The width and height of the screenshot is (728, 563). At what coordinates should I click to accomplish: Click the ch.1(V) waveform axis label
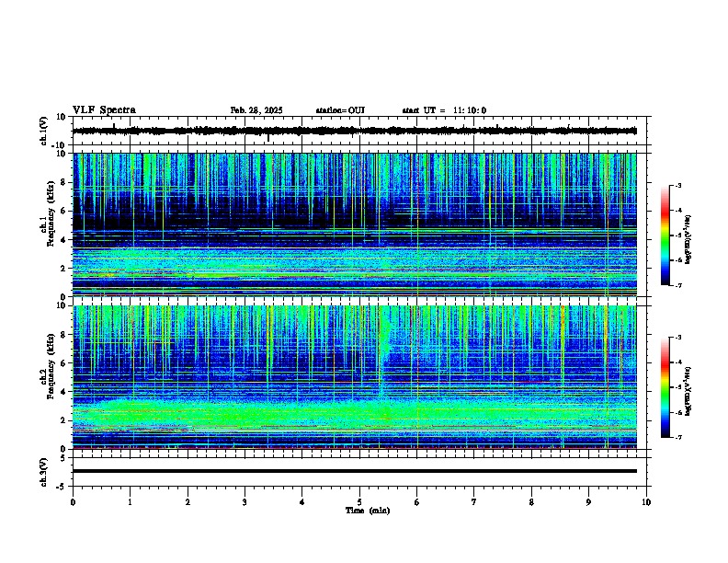43,131
